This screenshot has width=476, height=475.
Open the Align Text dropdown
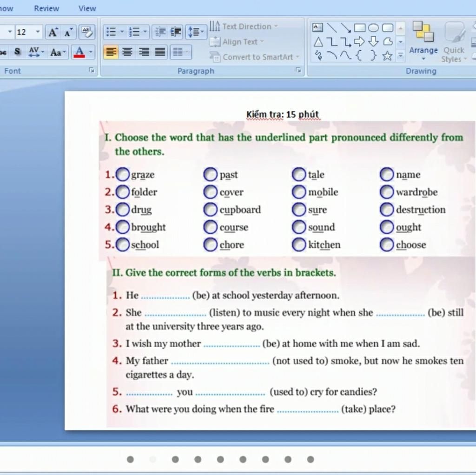(237, 41)
